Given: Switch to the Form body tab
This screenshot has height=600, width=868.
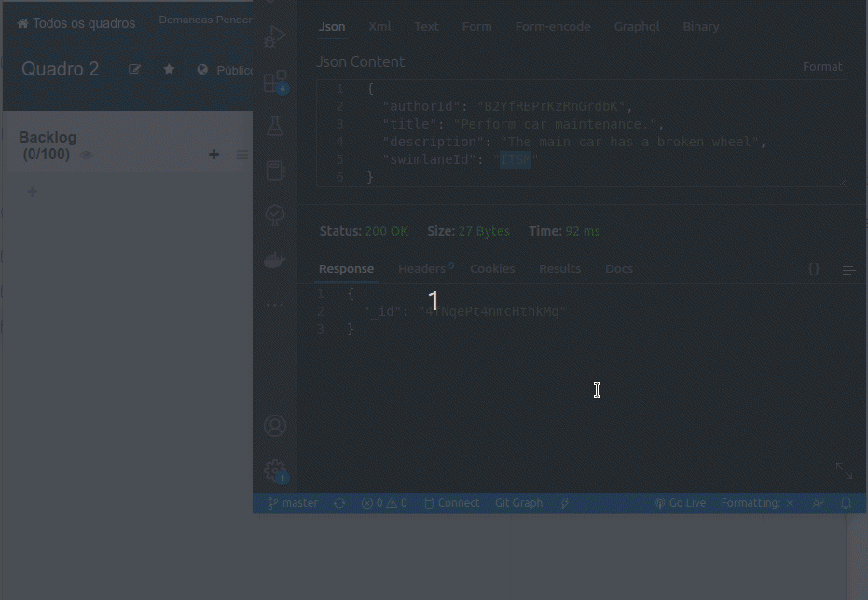Looking at the screenshot, I should (x=477, y=26).
